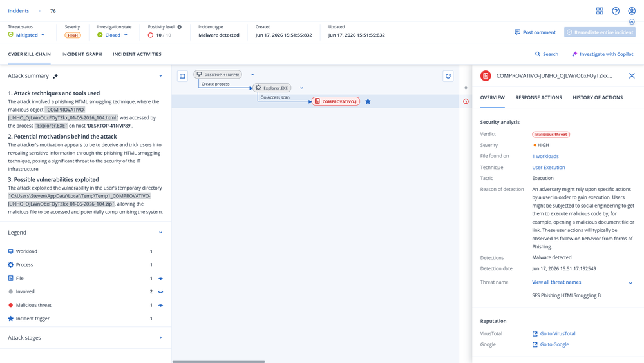
Task: Click the Positivity level info icon
Action: [x=180, y=27]
